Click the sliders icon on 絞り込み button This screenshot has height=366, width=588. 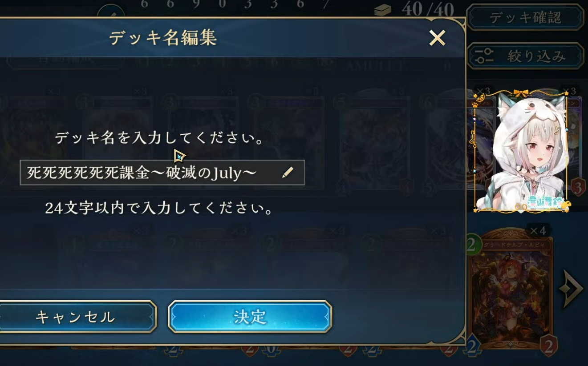point(484,56)
